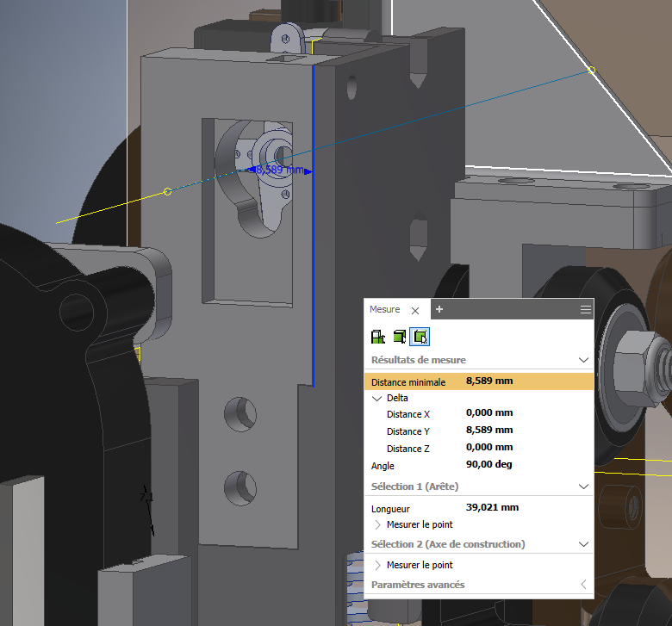Click the Distance X value 0,000 mm
This screenshot has width=672, height=626.
(x=489, y=413)
